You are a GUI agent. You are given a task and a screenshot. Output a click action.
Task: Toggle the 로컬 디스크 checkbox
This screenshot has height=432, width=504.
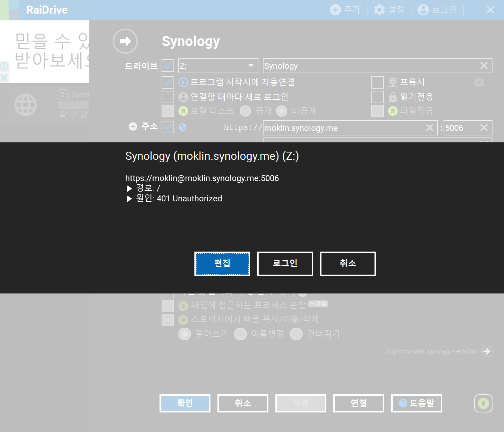168,111
